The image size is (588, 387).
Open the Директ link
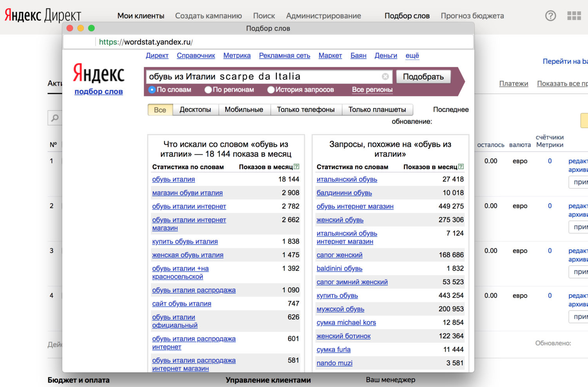pyautogui.click(x=157, y=56)
